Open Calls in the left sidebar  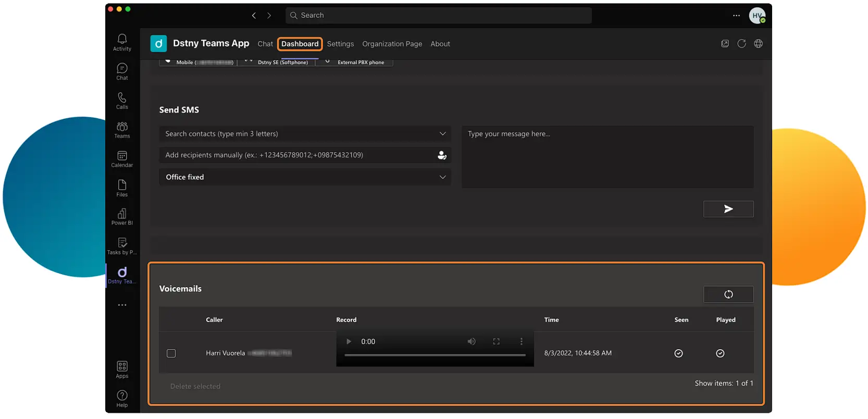pyautogui.click(x=122, y=101)
